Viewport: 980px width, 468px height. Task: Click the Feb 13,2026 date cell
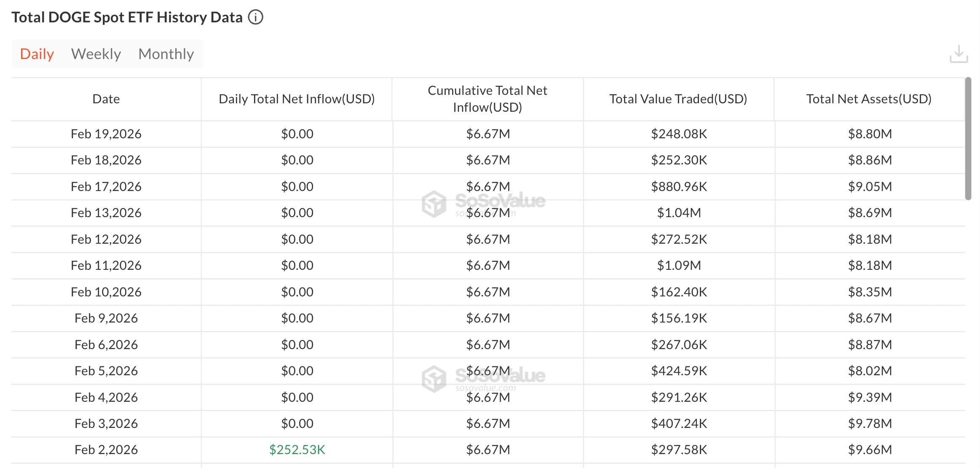(106, 213)
